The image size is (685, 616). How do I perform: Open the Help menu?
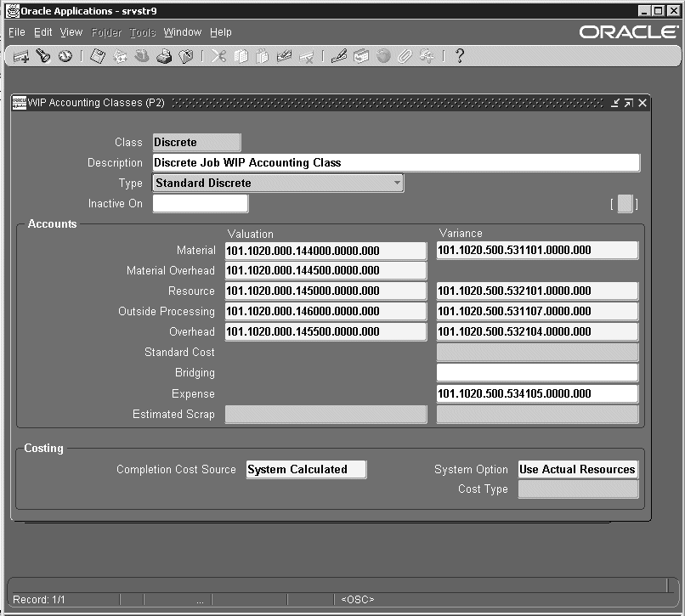pos(221,32)
